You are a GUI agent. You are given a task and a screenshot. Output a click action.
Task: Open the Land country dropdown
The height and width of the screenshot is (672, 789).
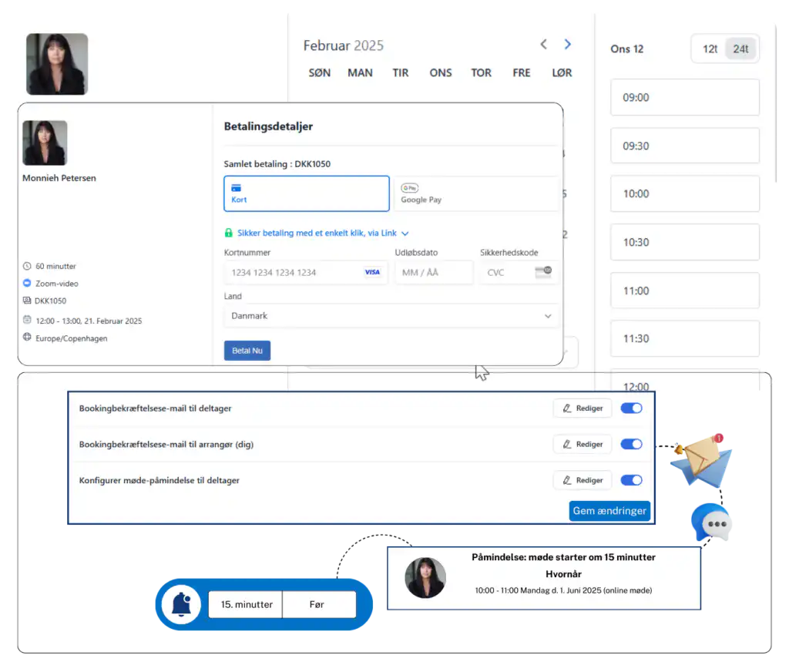point(391,316)
